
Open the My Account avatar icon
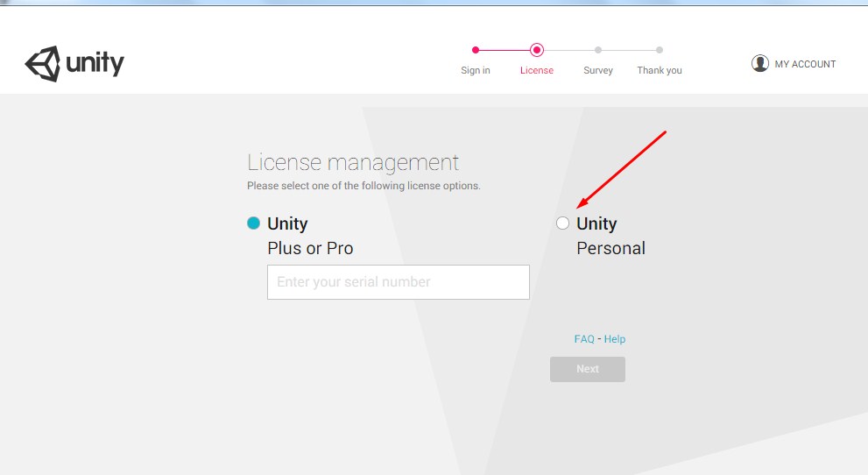coord(760,64)
